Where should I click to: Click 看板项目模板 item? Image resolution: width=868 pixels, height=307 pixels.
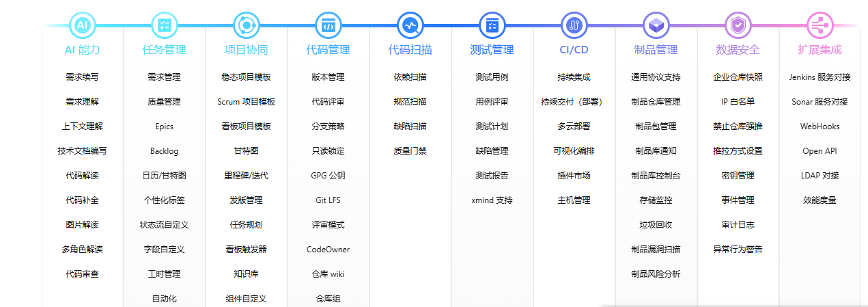point(246,126)
